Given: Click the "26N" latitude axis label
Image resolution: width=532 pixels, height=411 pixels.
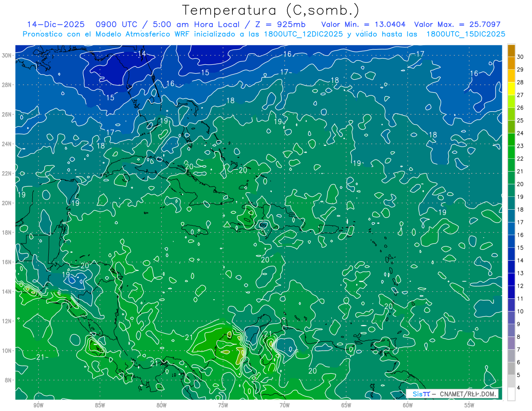Looking at the screenshot, I should 7,114.
